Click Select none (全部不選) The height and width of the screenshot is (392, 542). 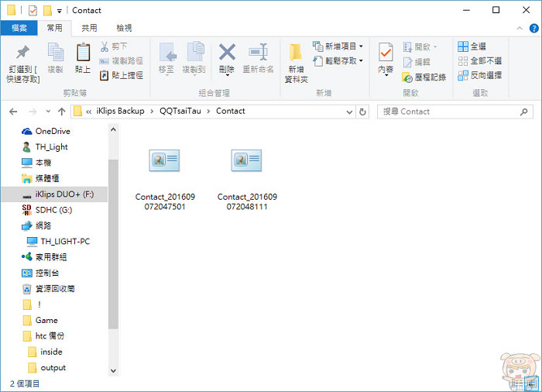pos(479,61)
